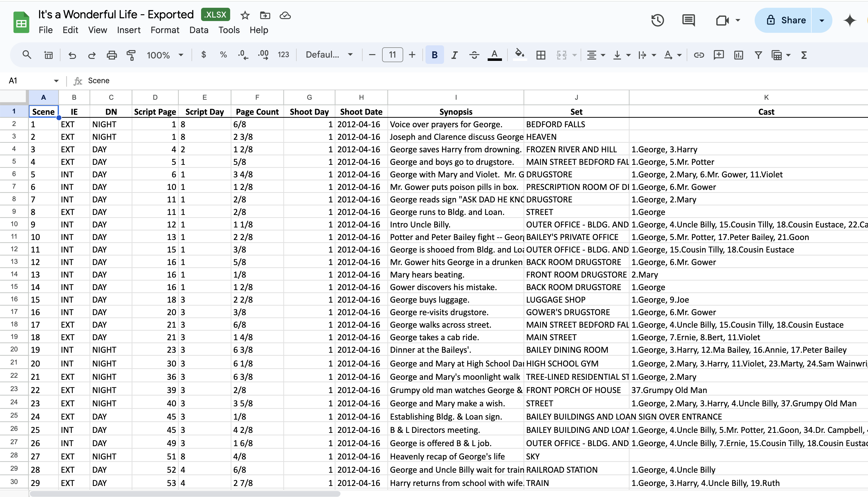Expand the Share options arrow
This screenshot has width=868, height=497.
[822, 20]
